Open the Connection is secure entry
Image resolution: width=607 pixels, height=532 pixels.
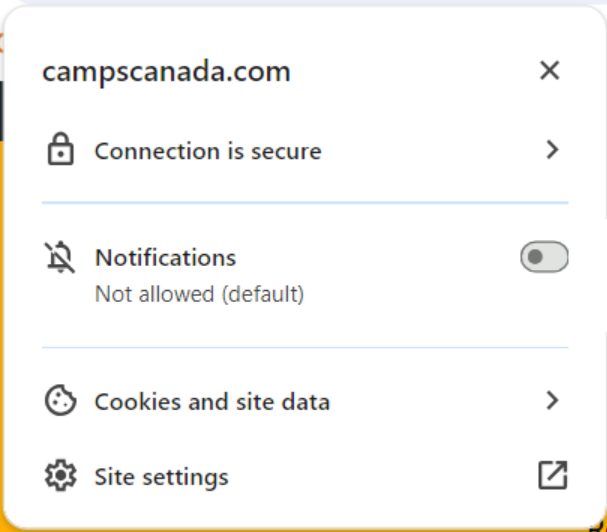pos(208,152)
